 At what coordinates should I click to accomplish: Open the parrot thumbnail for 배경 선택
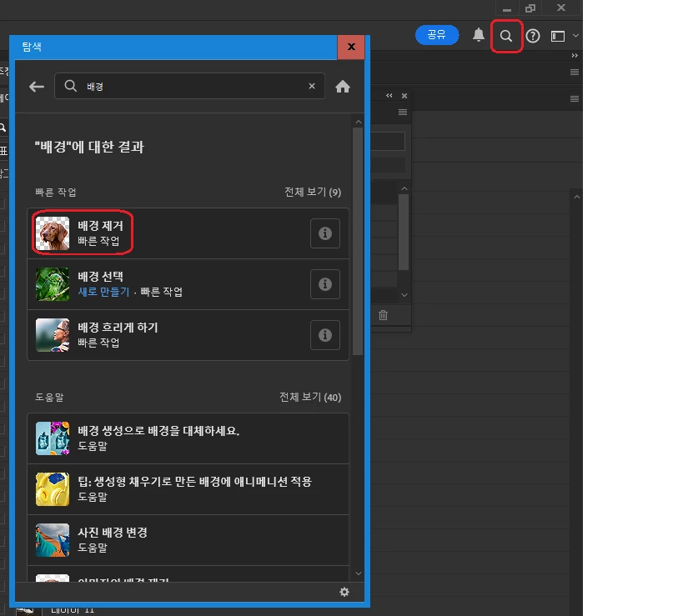[53, 284]
